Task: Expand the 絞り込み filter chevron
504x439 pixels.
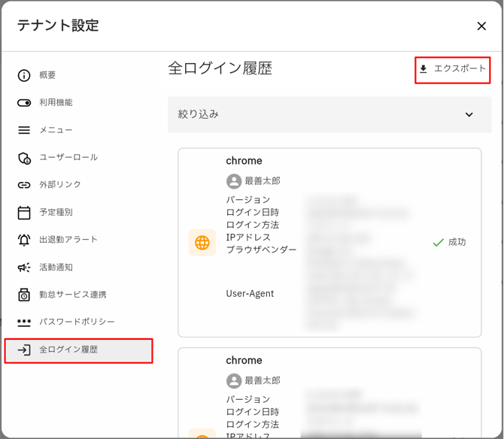Action: tap(469, 115)
